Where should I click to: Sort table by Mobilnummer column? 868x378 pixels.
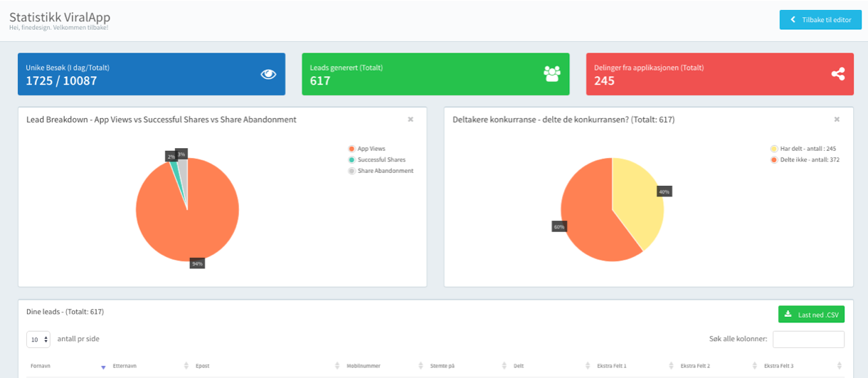coord(383,366)
